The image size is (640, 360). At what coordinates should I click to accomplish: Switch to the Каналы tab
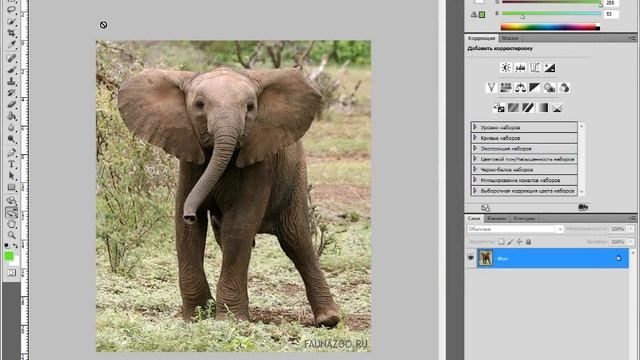pos(497,218)
